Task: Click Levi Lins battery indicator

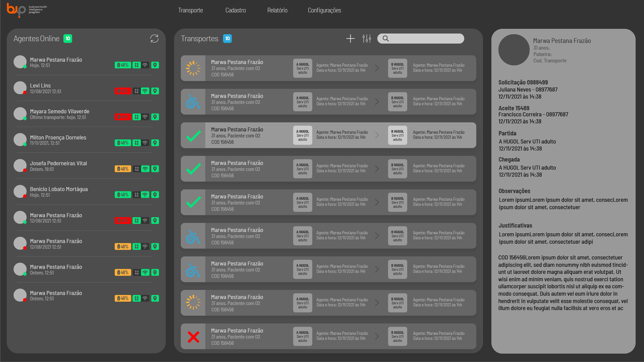Action: [x=123, y=91]
